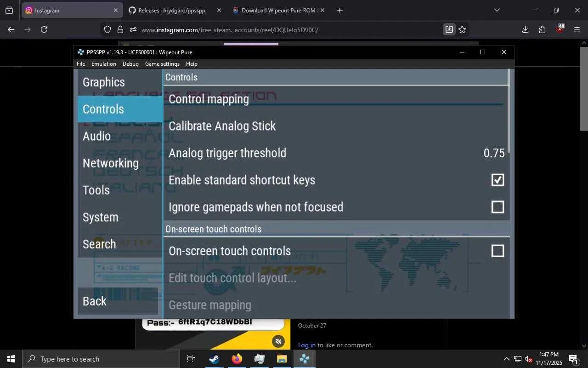Check Ignore gamepads when not focused

pos(498,207)
